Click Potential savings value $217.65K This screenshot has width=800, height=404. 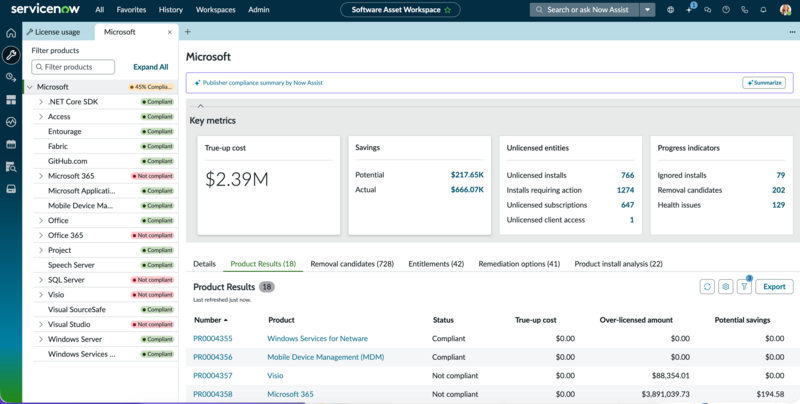pyautogui.click(x=467, y=175)
